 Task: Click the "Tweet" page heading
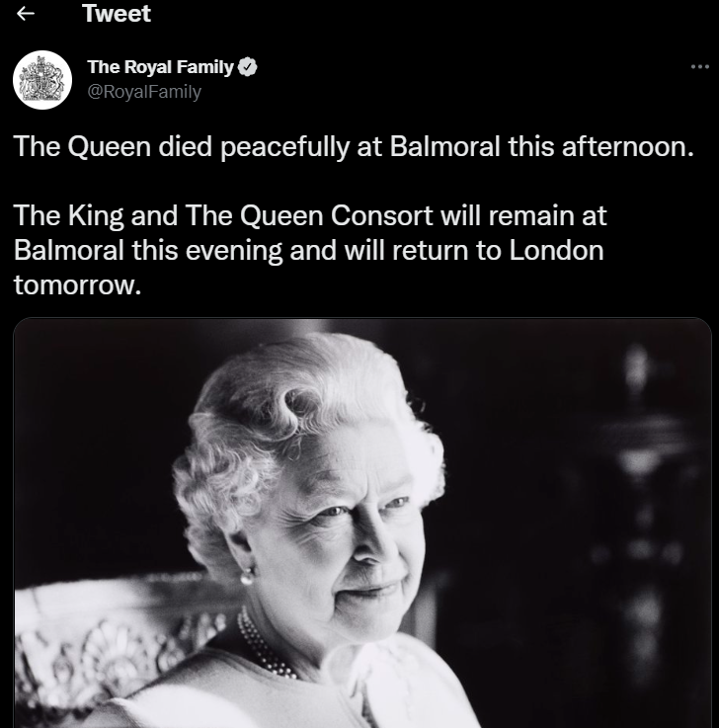117,15
